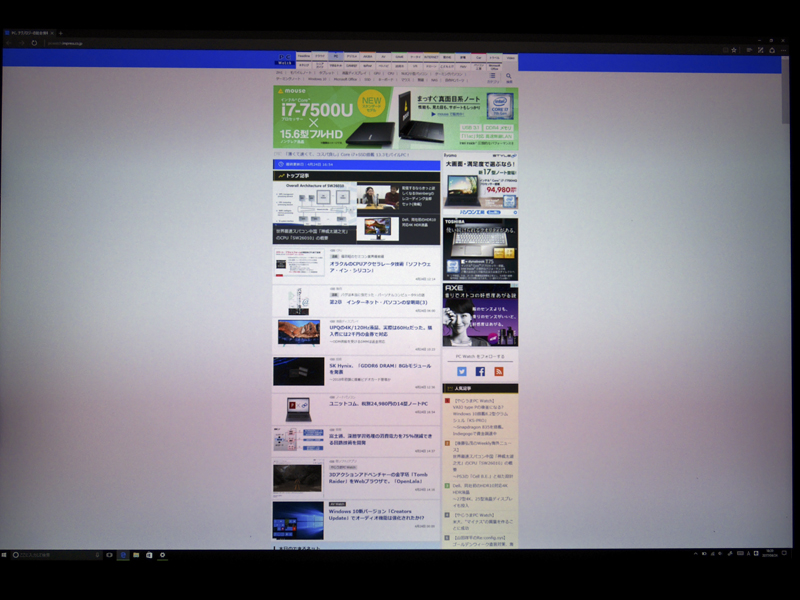Click the RSS feed icon
Viewport: 800px width, 600px height.
tap(499, 371)
